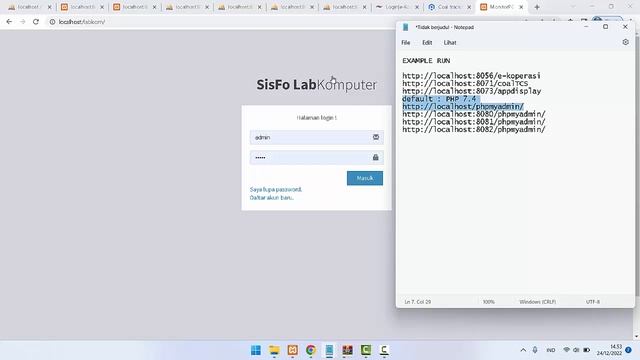Minimize the Notepad window
This screenshot has height=360, width=640.
pos(586,27)
